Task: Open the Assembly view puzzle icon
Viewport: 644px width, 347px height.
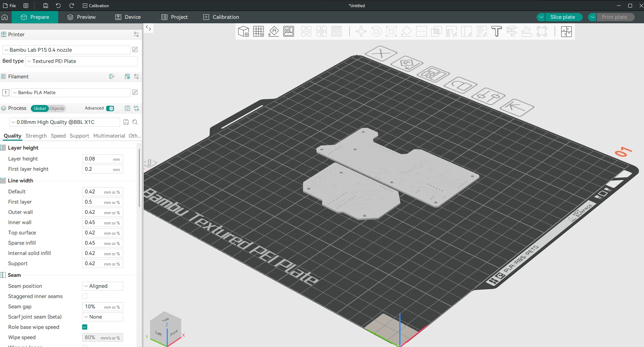Action: (x=566, y=31)
